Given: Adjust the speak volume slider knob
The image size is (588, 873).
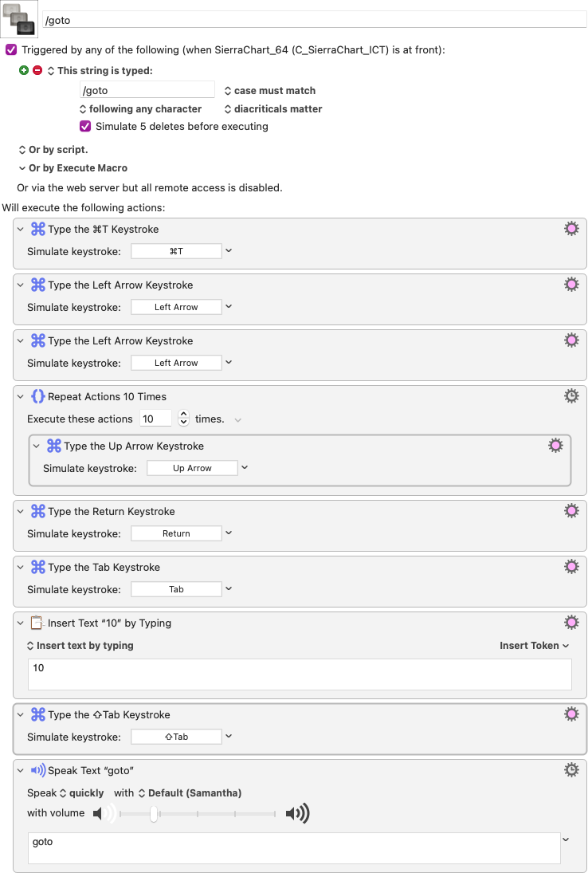Looking at the screenshot, I should click(x=154, y=814).
